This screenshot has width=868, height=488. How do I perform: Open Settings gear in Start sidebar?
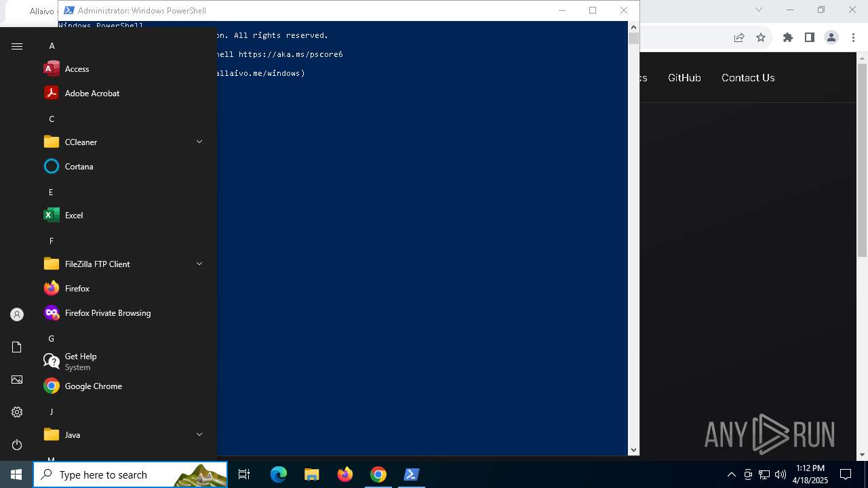pos(17,412)
